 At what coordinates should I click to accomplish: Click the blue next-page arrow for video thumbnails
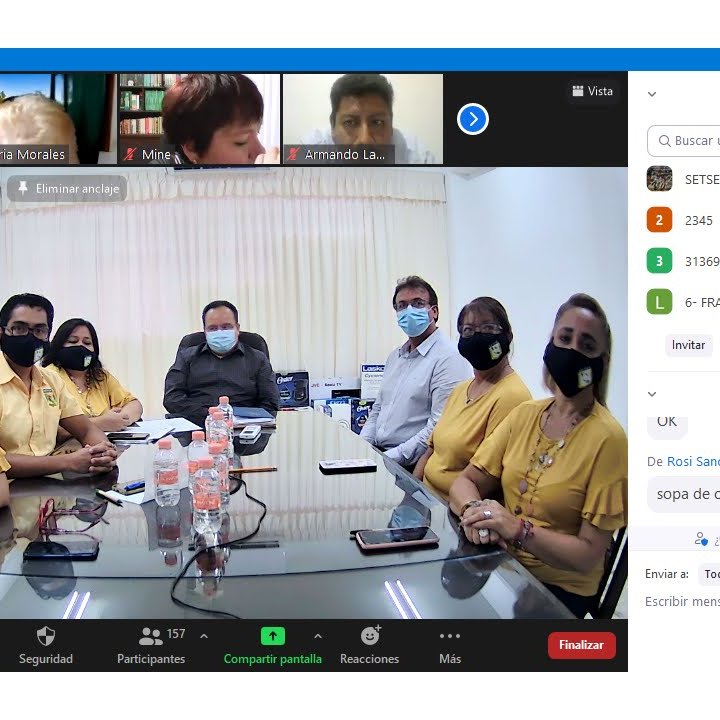473,120
